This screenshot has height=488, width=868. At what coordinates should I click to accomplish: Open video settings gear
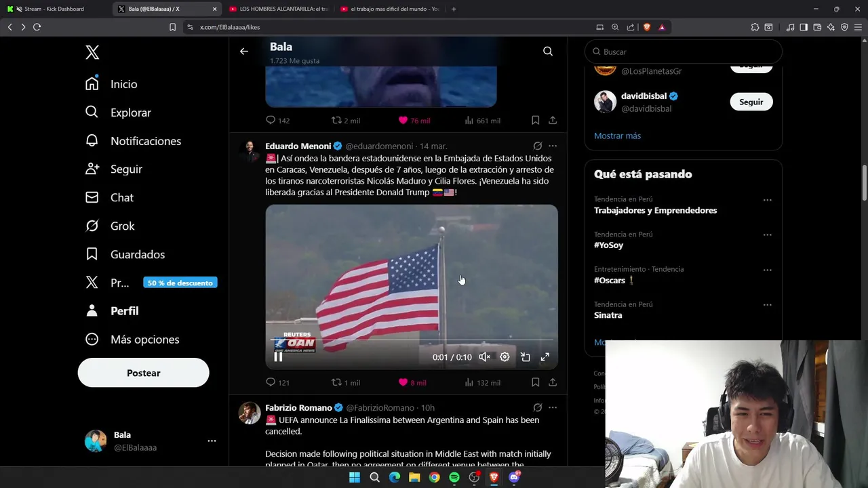505,357
